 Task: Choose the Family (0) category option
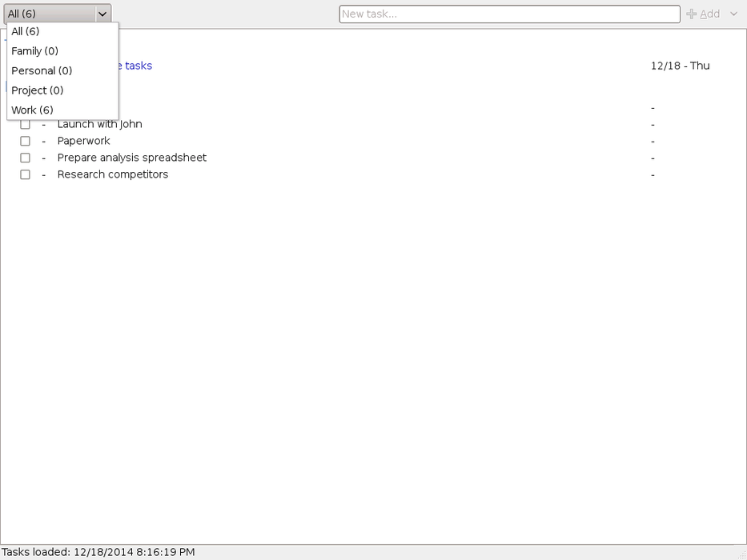pos(34,51)
